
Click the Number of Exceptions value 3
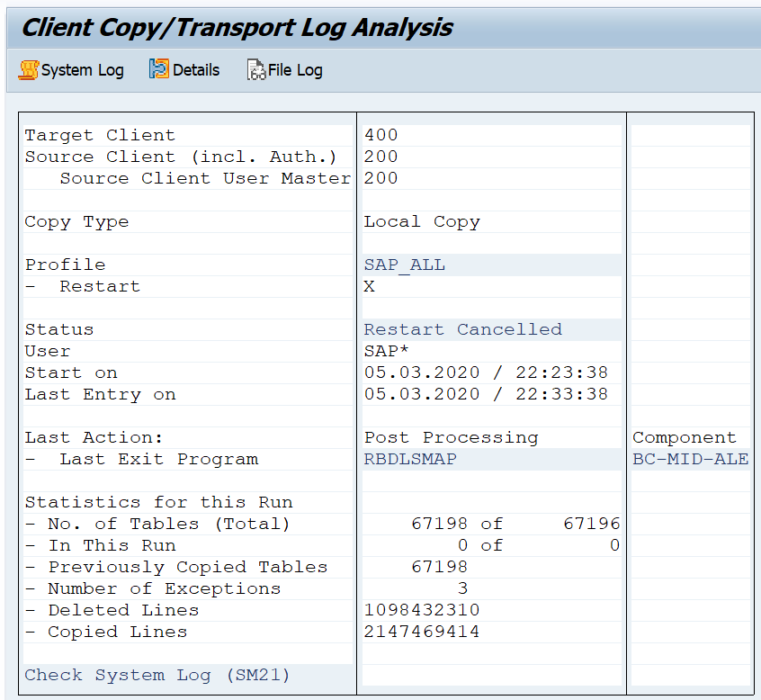point(462,588)
